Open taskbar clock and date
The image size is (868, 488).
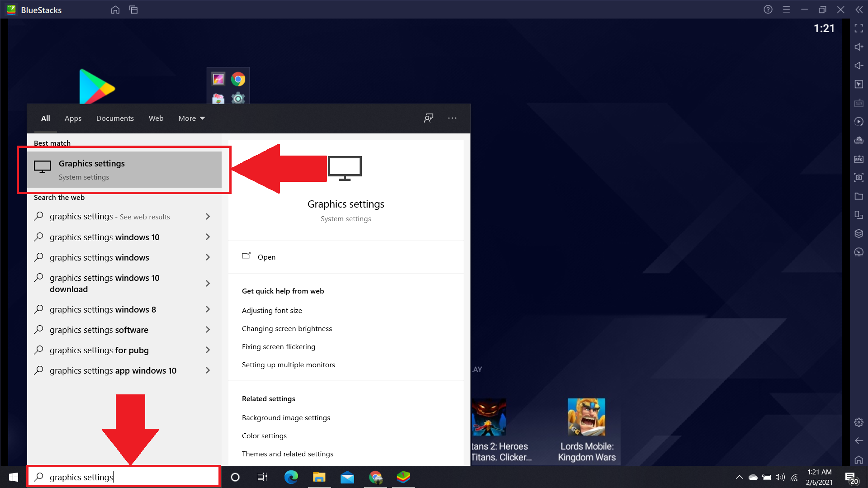pyautogui.click(x=819, y=477)
